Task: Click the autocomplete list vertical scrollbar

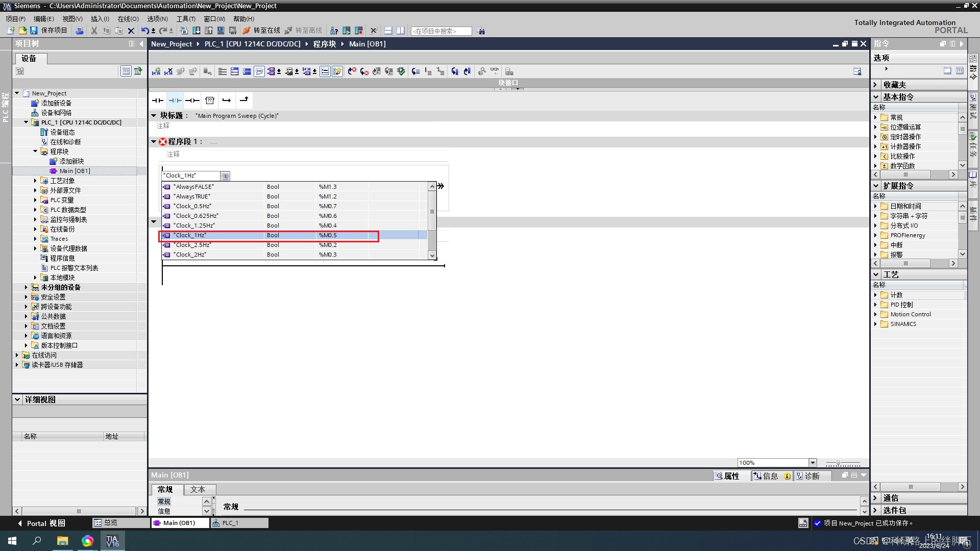Action: (x=432, y=220)
